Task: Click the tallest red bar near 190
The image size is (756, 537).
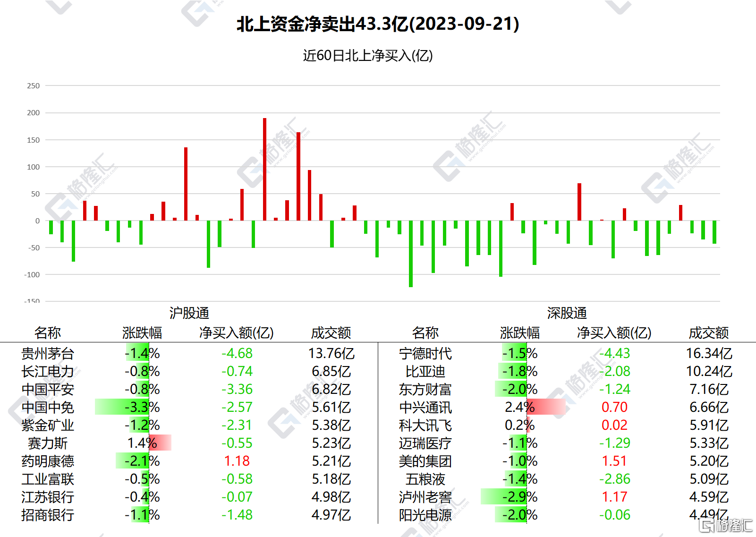Action: click(x=264, y=169)
